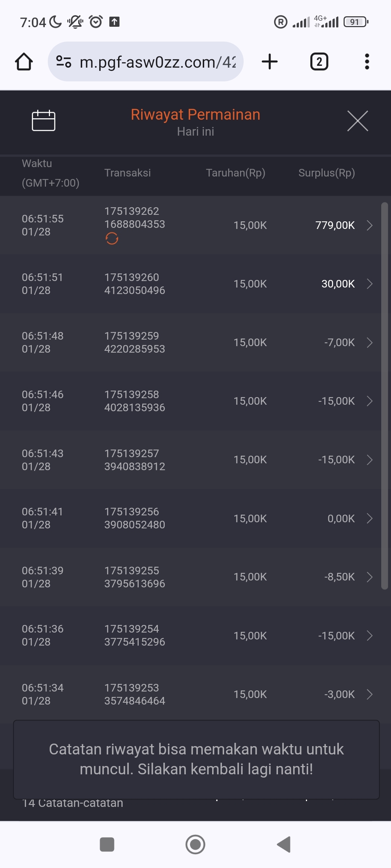This screenshot has height=868, width=391.
Task: Click the m.pgf-asw0zz.com address bar
Action: (x=157, y=62)
